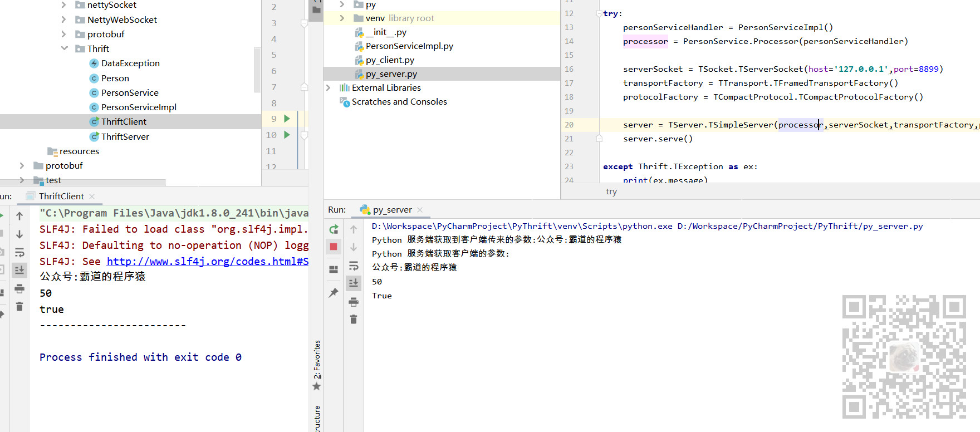This screenshot has width=980, height=432.
Task: Select the resources folder
Action: coord(79,151)
